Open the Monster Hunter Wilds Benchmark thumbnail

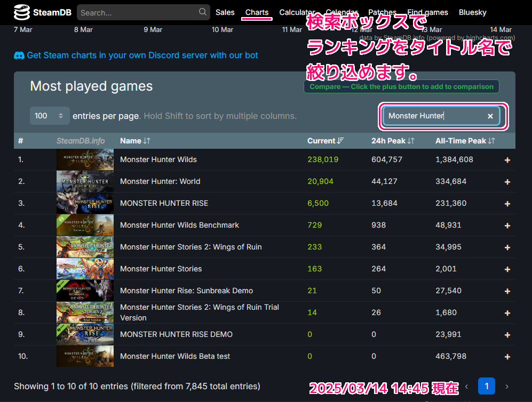[x=85, y=225]
